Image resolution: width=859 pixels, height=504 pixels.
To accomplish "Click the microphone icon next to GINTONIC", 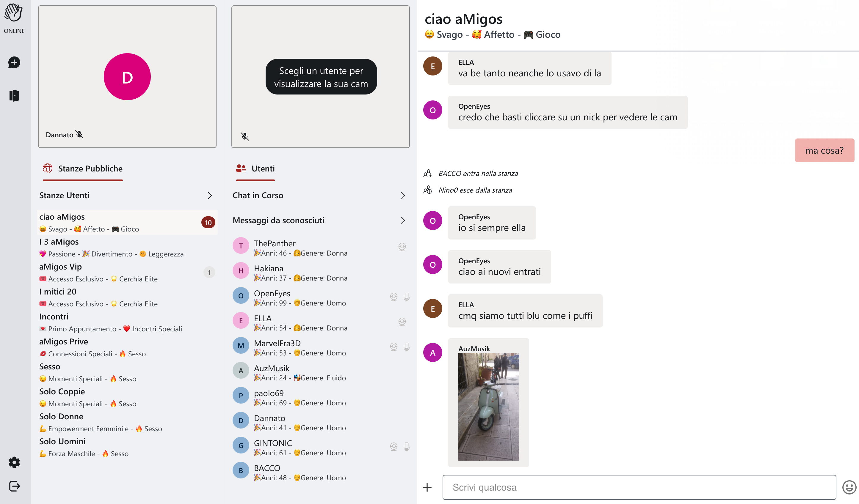I will pos(406,446).
